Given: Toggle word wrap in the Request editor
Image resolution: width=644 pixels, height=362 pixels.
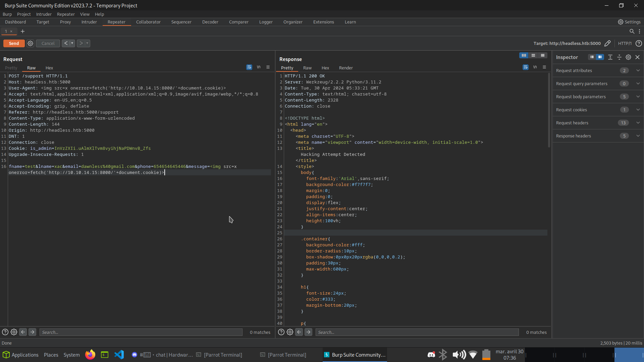Looking at the screenshot, I should (249, 67).
